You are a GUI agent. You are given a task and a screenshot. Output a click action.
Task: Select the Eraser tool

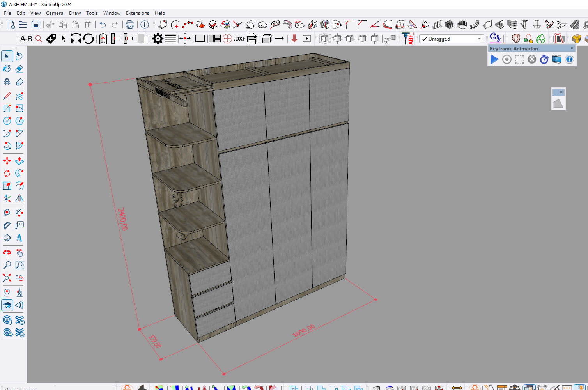(x=19, y=69)
